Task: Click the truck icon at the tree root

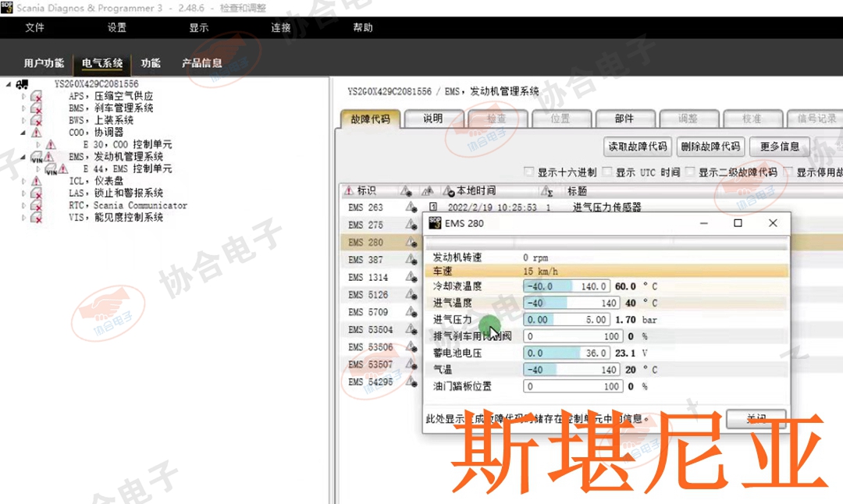Action: (x=22, y=84)
